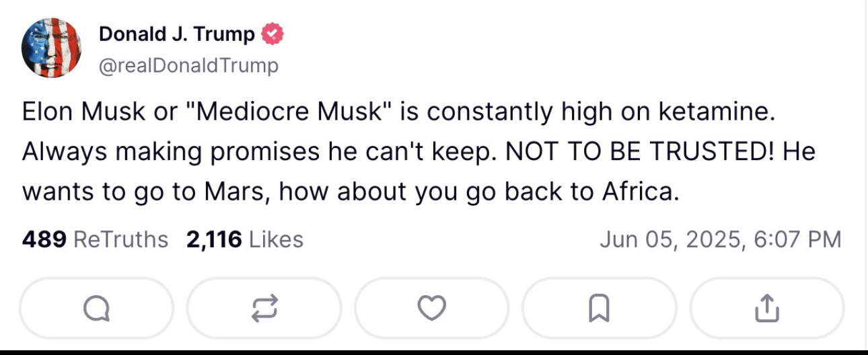The height and width of the screenshot is (355, 868).
Task: Click the reply speech bubble icon
Action: pyautogui.click(x=96, y=309)
